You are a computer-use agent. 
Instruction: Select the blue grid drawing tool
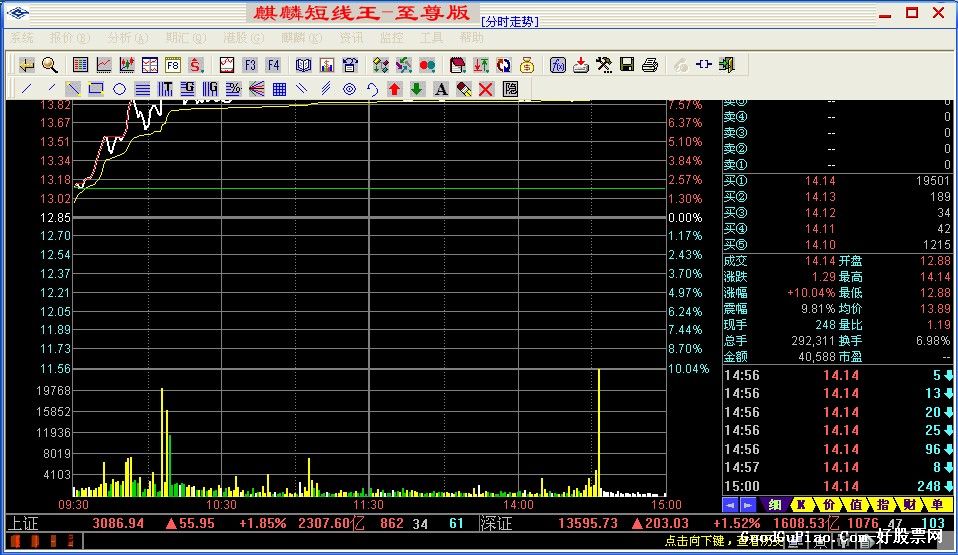279,89
